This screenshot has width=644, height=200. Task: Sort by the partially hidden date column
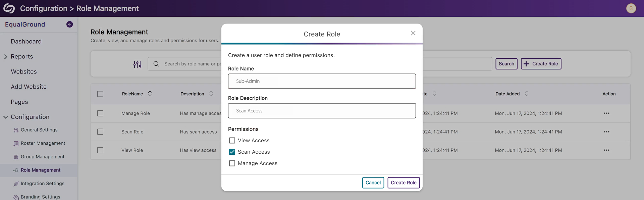pyautogui.click(x=434, y=93)
